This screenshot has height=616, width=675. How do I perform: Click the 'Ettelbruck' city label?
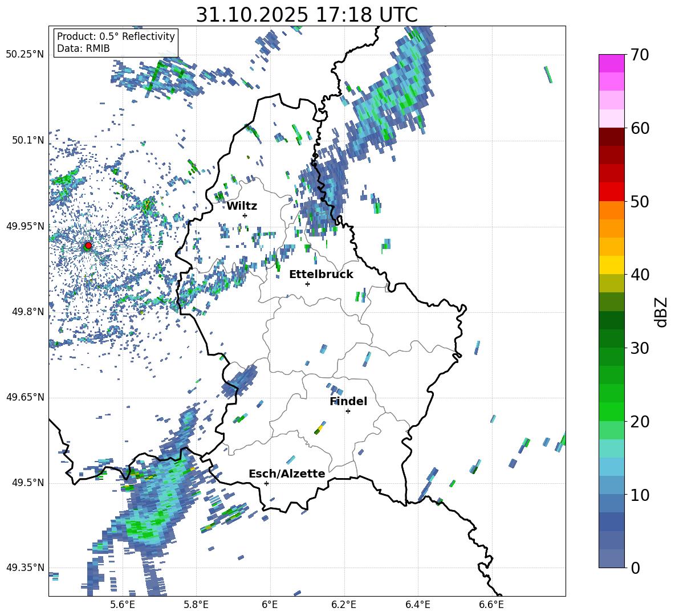point(321,275)
